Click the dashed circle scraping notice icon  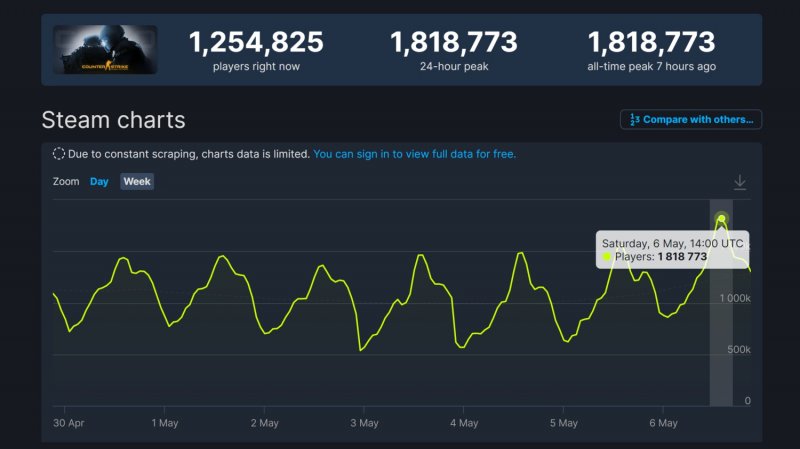point(59,155)
